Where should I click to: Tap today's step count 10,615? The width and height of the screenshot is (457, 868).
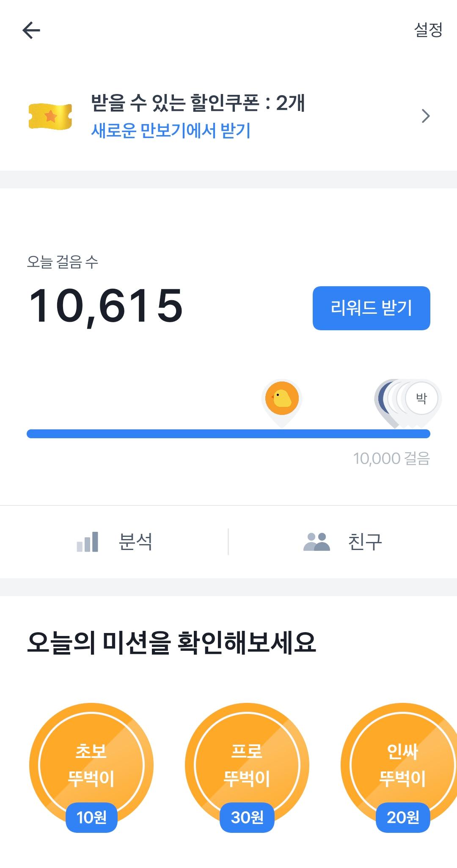click(x=106, y=306)
